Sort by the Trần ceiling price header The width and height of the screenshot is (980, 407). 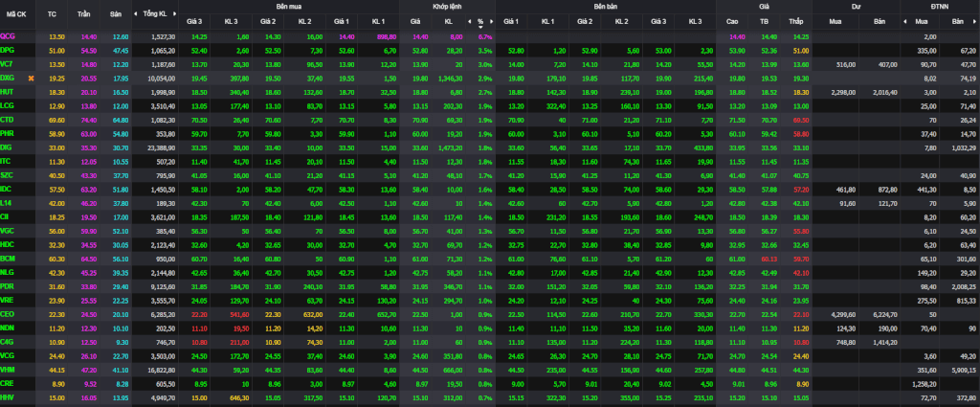click(83, 13)
